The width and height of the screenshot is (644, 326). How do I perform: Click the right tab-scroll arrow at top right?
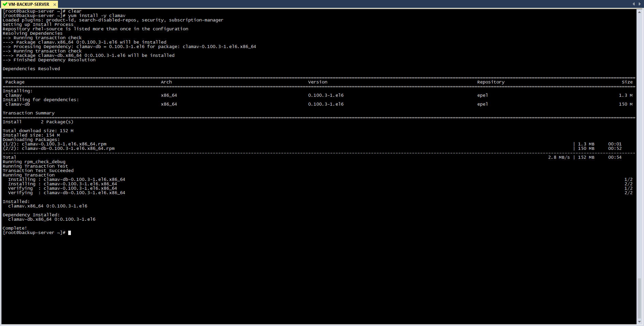(x=640, y=4)
